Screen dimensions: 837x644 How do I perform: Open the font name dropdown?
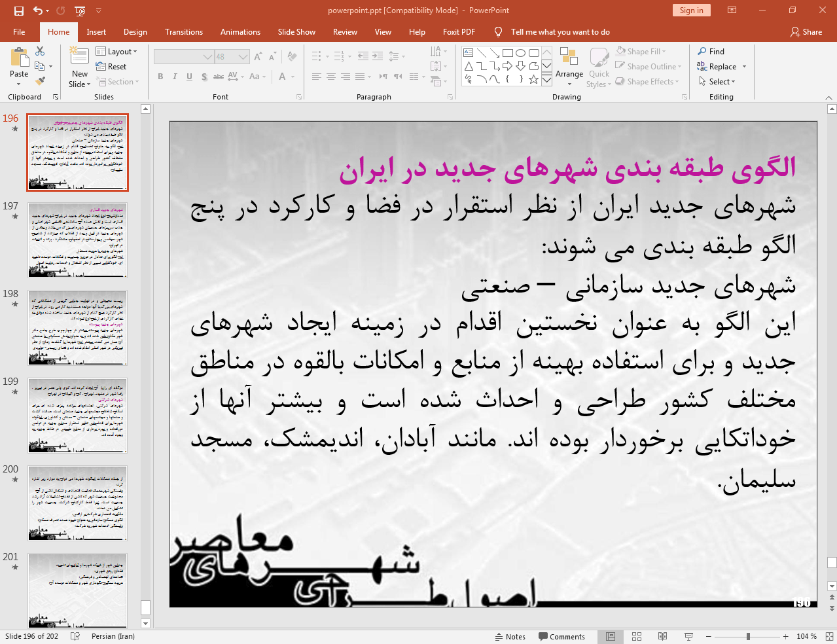pos(207,57)
